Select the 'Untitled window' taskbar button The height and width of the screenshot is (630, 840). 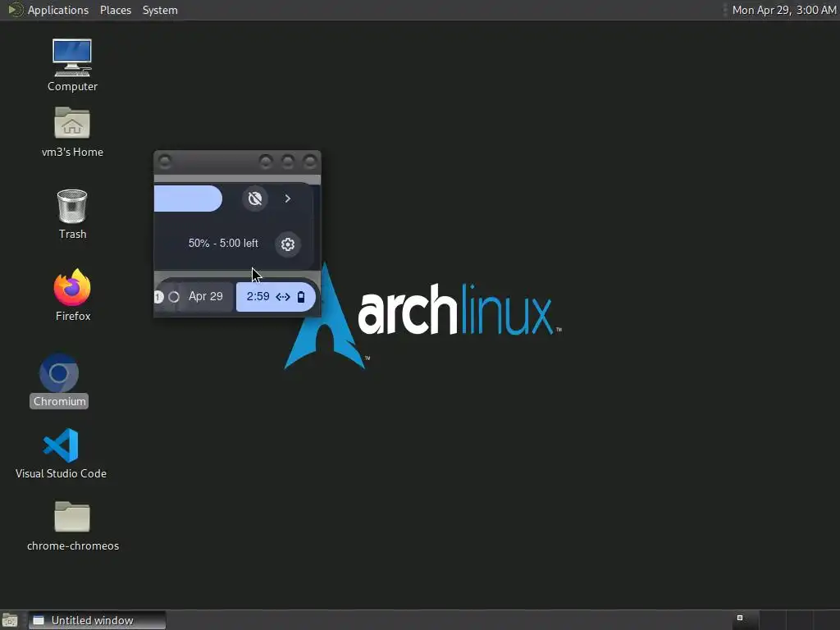[x=97, y=620]
